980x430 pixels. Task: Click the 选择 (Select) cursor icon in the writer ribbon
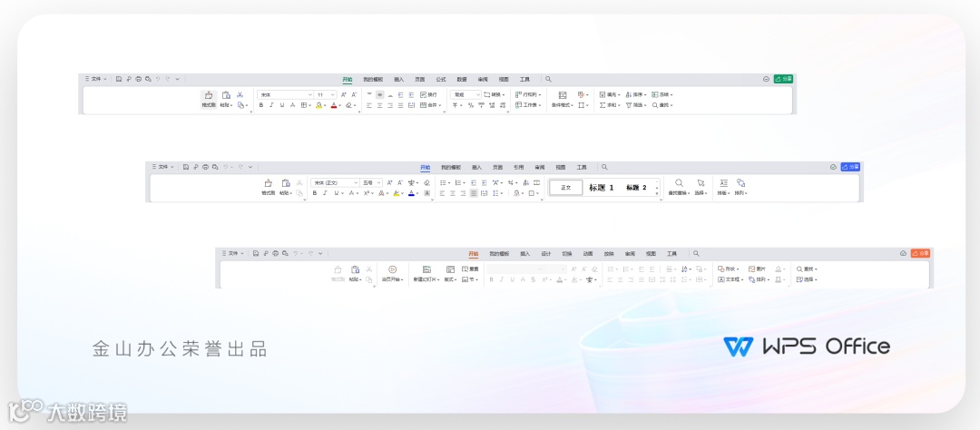[x=701, y=183]
